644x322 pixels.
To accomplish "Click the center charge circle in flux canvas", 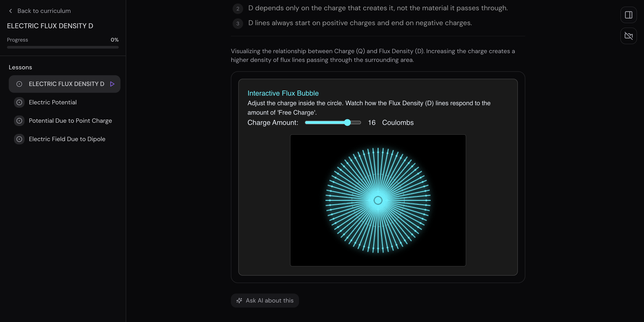I will [x=378, y=200].
